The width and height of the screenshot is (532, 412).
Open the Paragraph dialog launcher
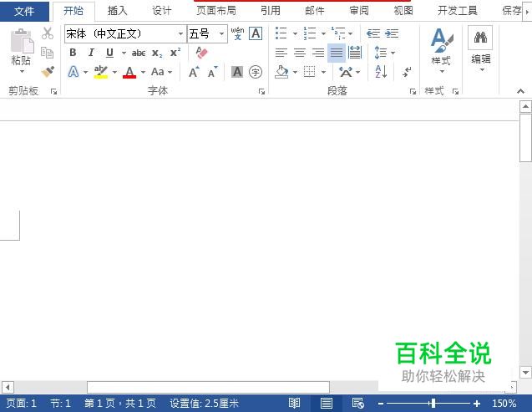(413, 91)
